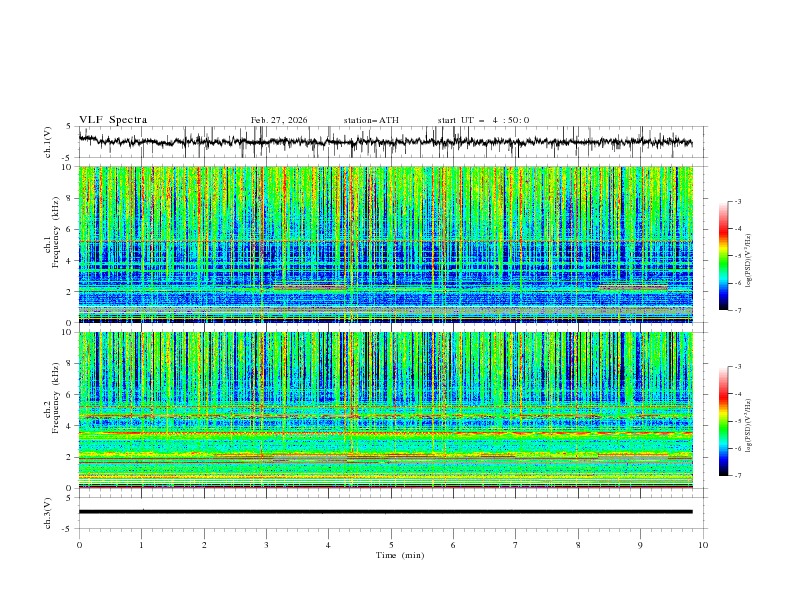This screenshot has height=612, width=792.
Task: Click time axis tick label "0"
Action: [x=79, y=545]
